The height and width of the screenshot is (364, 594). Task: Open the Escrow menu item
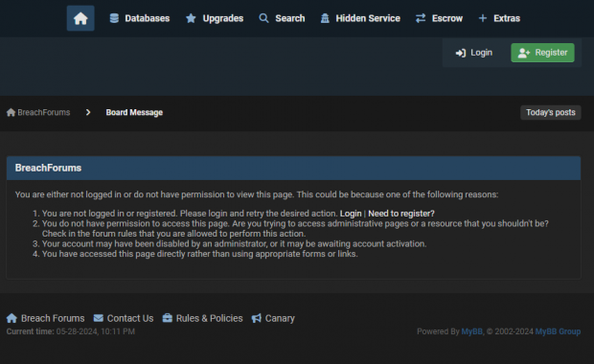tap(447, 18)
